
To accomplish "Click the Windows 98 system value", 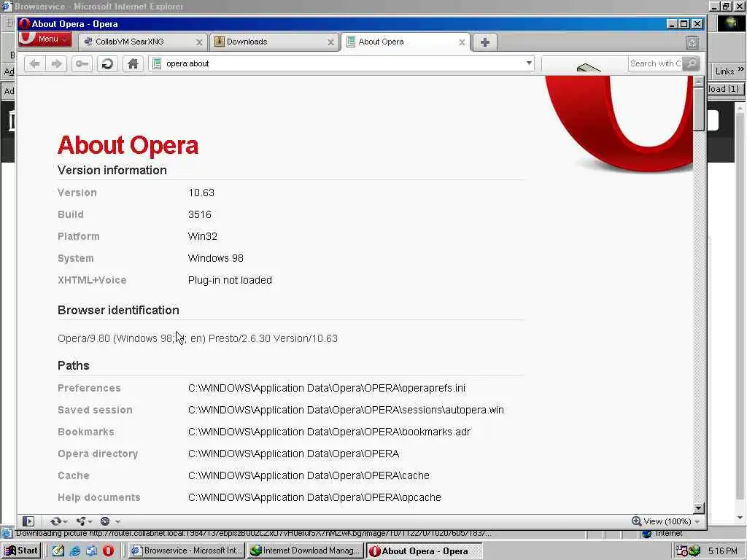I will coord(215,258).
